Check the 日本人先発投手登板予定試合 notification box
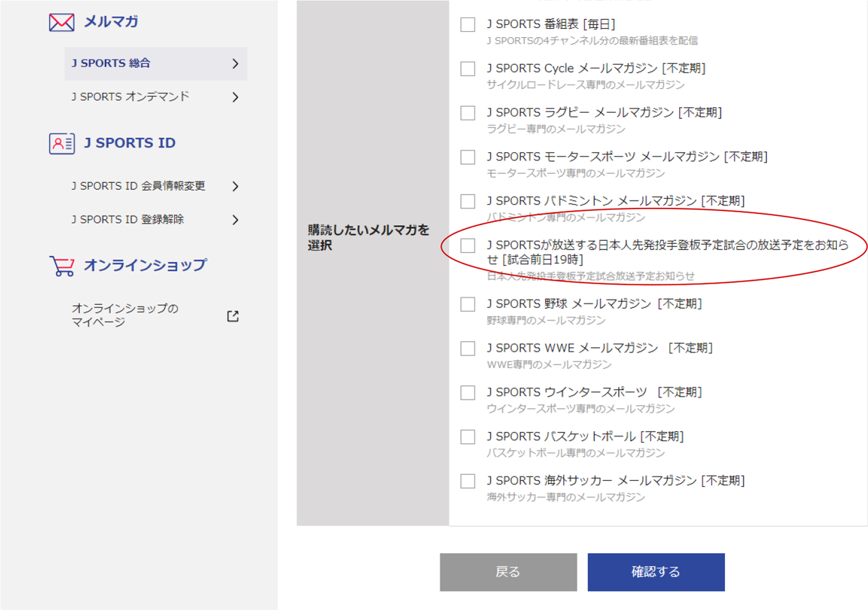 click(x=468, y=245)
